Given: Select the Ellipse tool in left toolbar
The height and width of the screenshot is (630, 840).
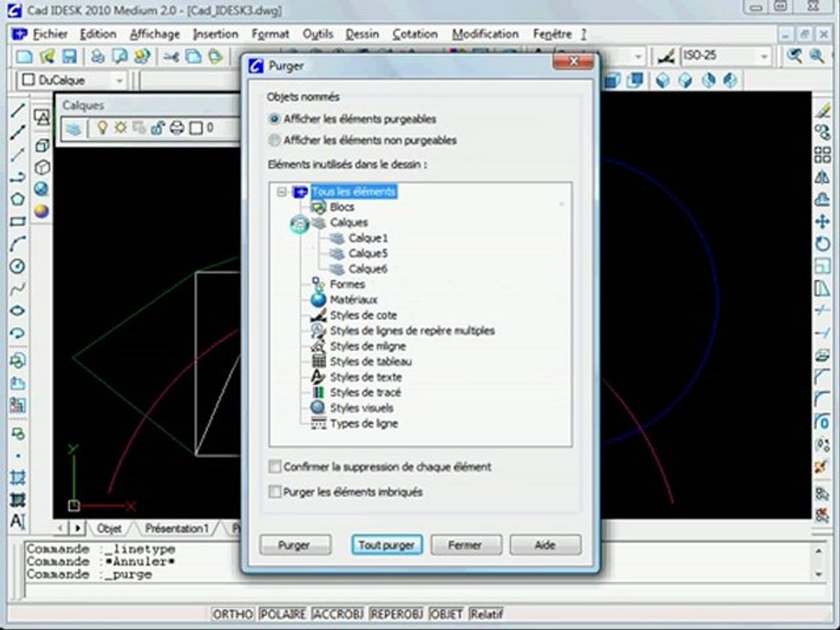Looking at the screenshot, I should (17, 311).
